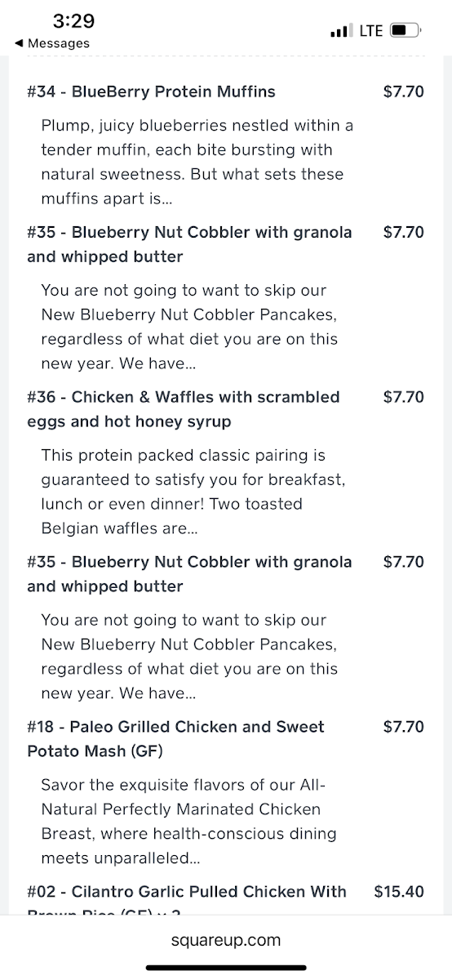The image size is (452, 980).
Task: Select first #35 Blueberry Nut Cobbler title
Action: click(190, 244)
